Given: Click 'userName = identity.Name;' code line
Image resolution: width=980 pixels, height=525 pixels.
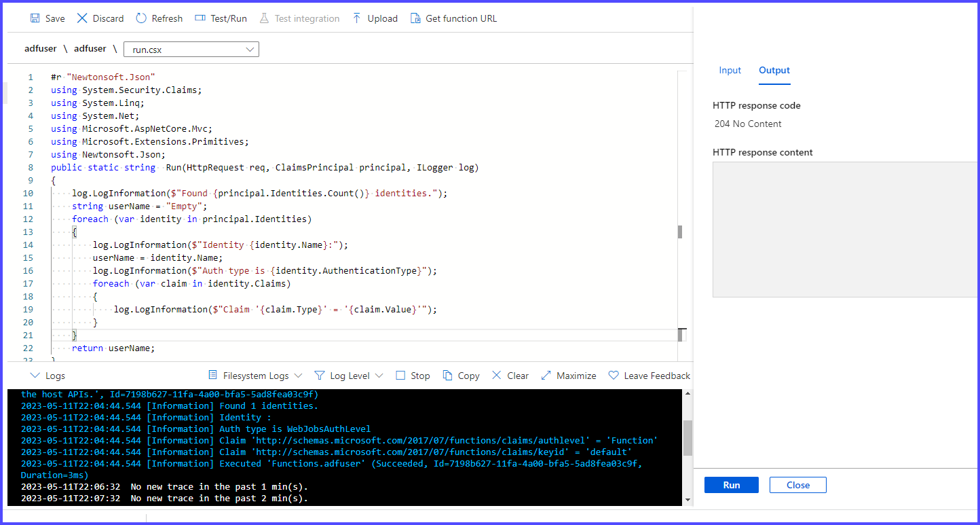Looking at the screenshot, I should 157,257.
